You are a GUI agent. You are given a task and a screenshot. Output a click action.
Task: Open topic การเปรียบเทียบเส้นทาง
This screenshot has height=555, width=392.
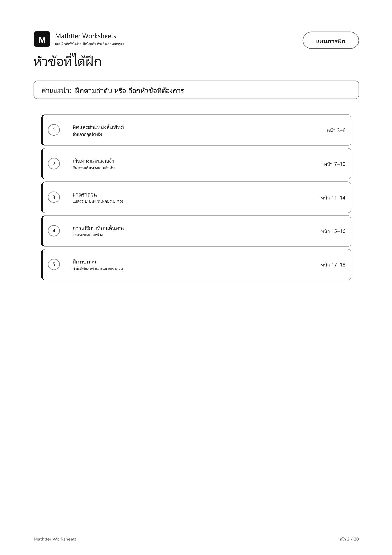tap(98, 228)
